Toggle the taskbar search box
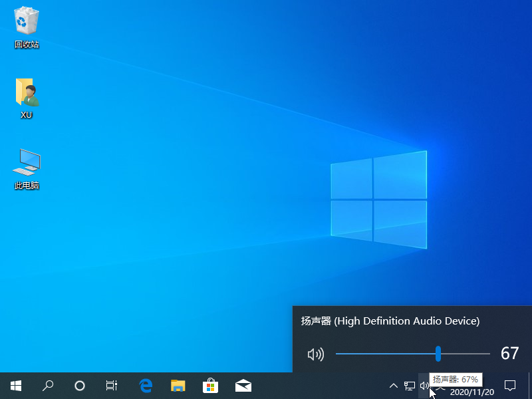532x399 pixels. [48, 386]
